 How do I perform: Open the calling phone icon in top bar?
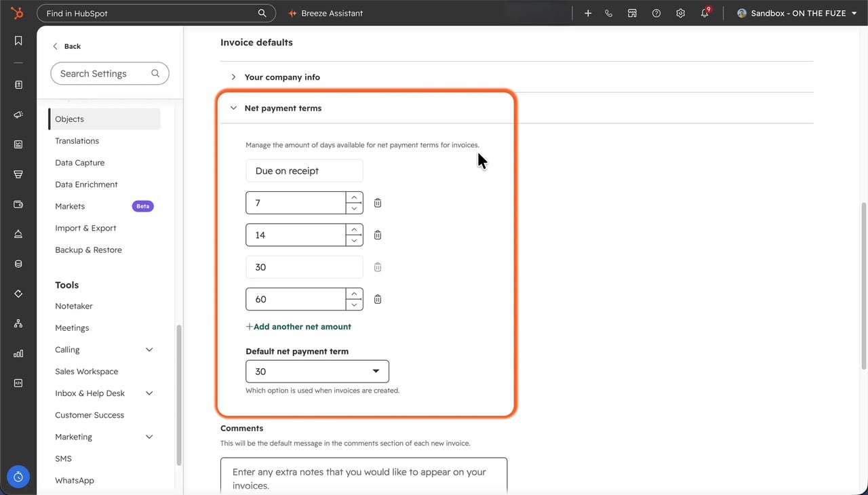(608, 13)
